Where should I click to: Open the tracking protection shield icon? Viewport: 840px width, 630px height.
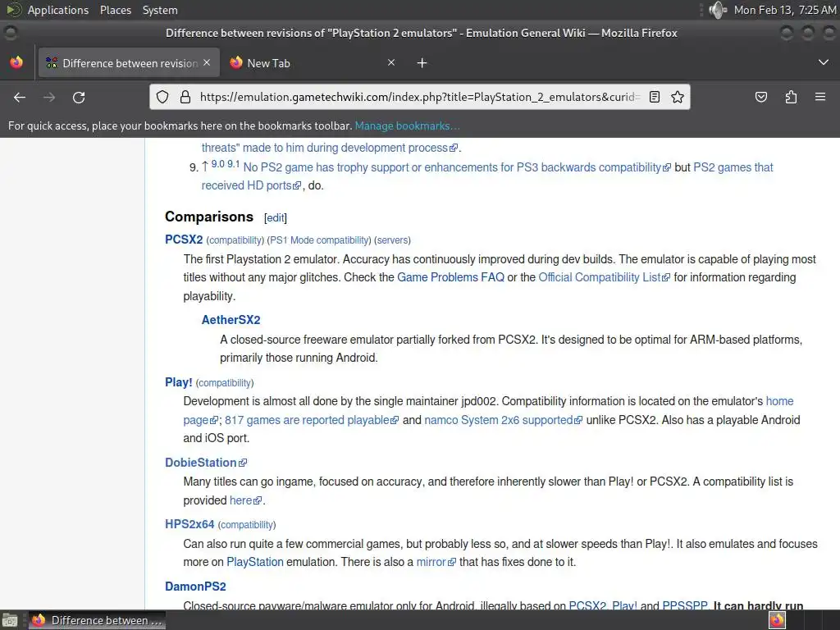[162, 97]
